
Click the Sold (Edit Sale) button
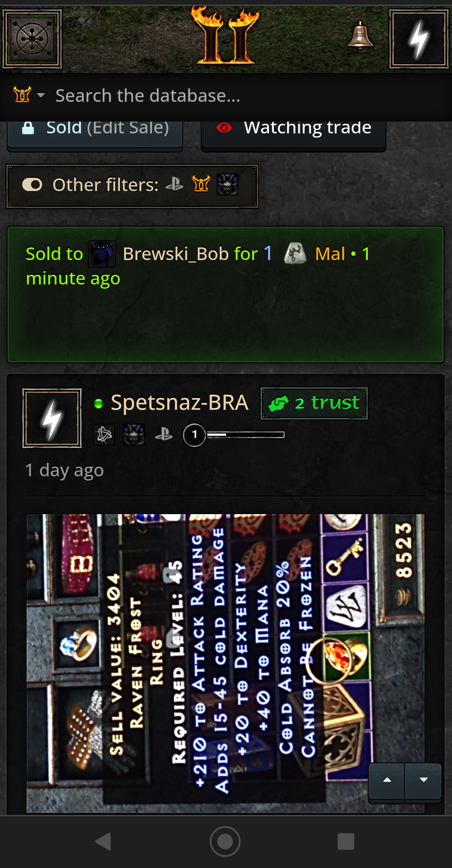95,131
